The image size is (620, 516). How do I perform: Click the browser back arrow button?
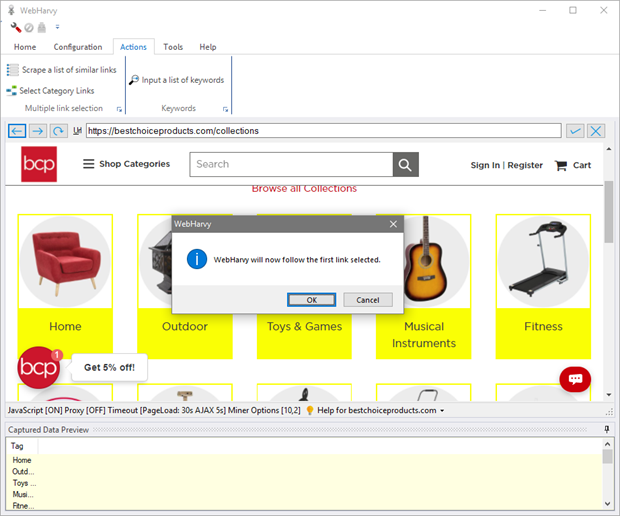tap(16, 131)
